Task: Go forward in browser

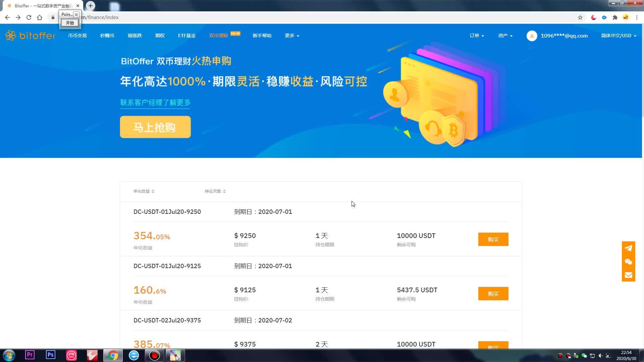Action: 18,17
